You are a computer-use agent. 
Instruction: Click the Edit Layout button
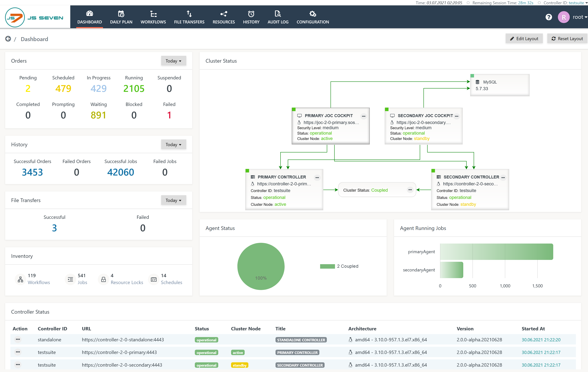click(x=524, y=39)
